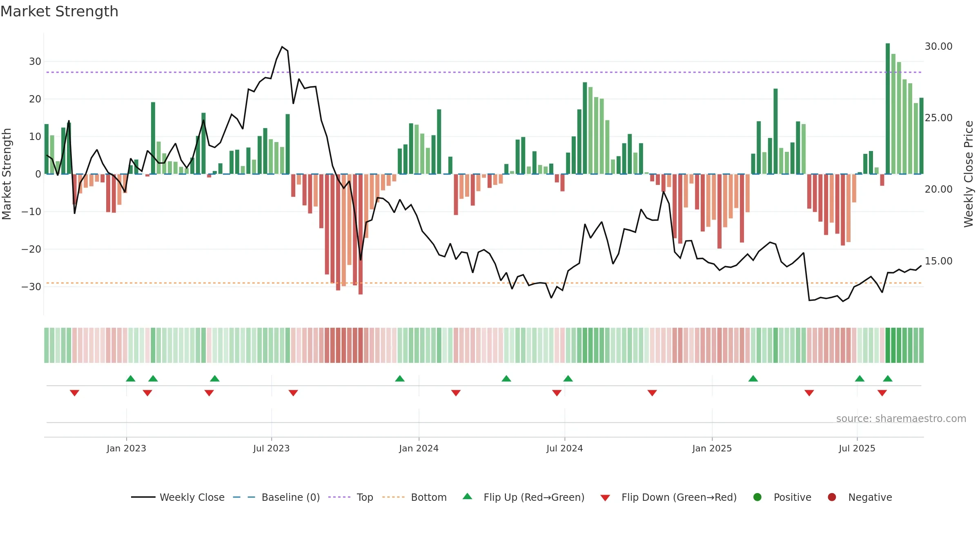Click the Flip Up (Red→Green) legend entry
This screenshot has width=980, height=551.
tap(523, 497)
